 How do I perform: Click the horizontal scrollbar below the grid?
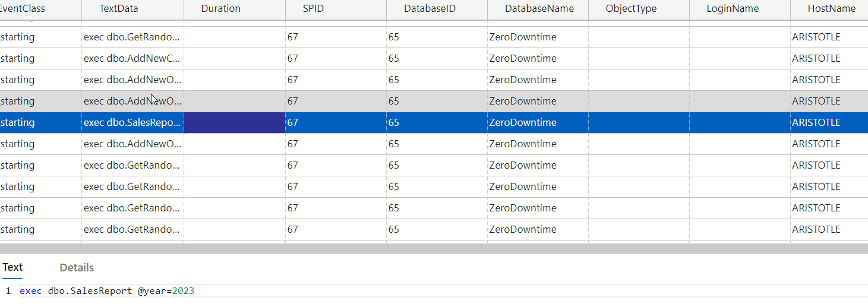coord(434,248)
